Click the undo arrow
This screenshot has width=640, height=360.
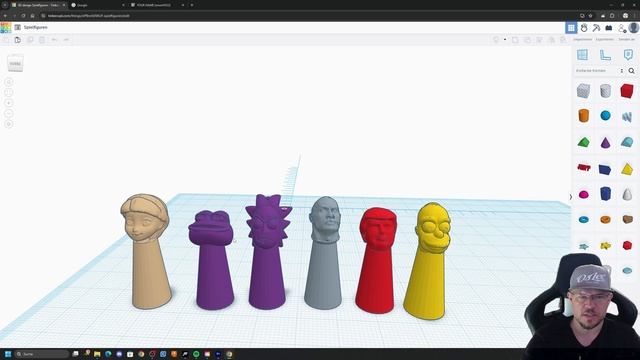click(54, 40)
